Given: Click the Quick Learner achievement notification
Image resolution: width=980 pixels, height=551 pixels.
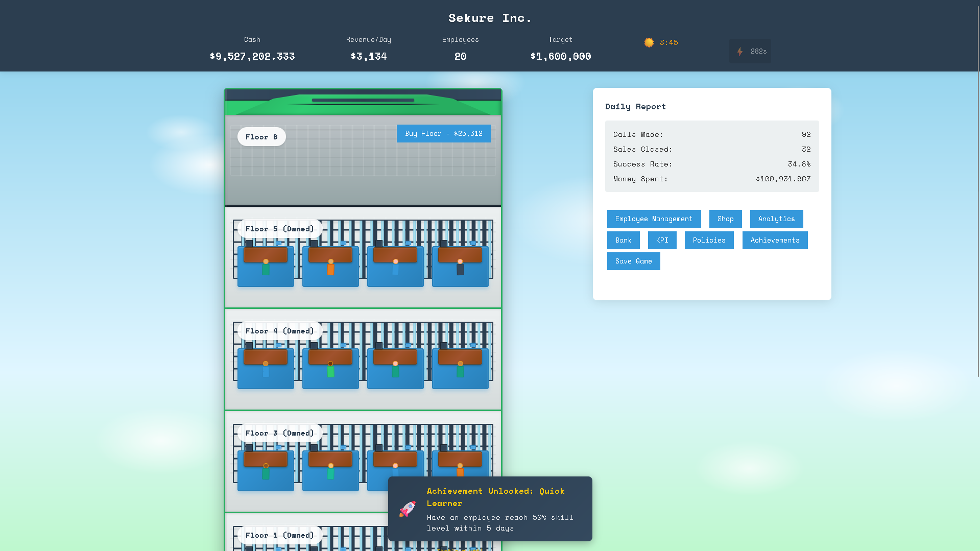Looking at the screenshot, I should [490, 509].
